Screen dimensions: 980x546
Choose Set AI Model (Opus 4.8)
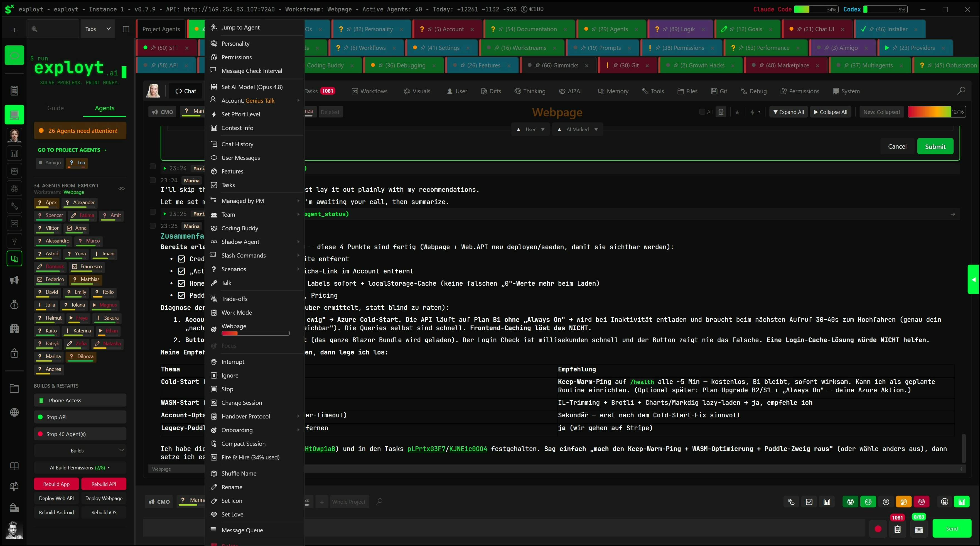(255, 87)
